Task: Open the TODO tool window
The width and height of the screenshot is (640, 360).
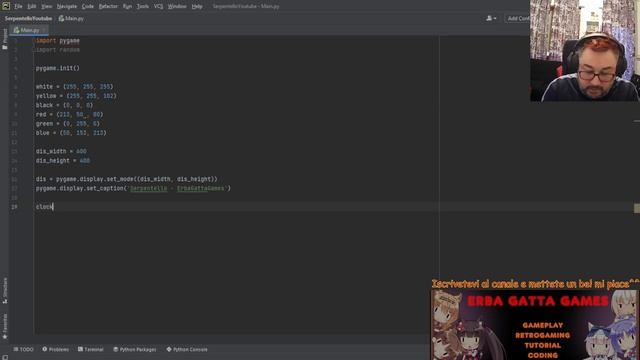Action: click(x=23, y=349)
